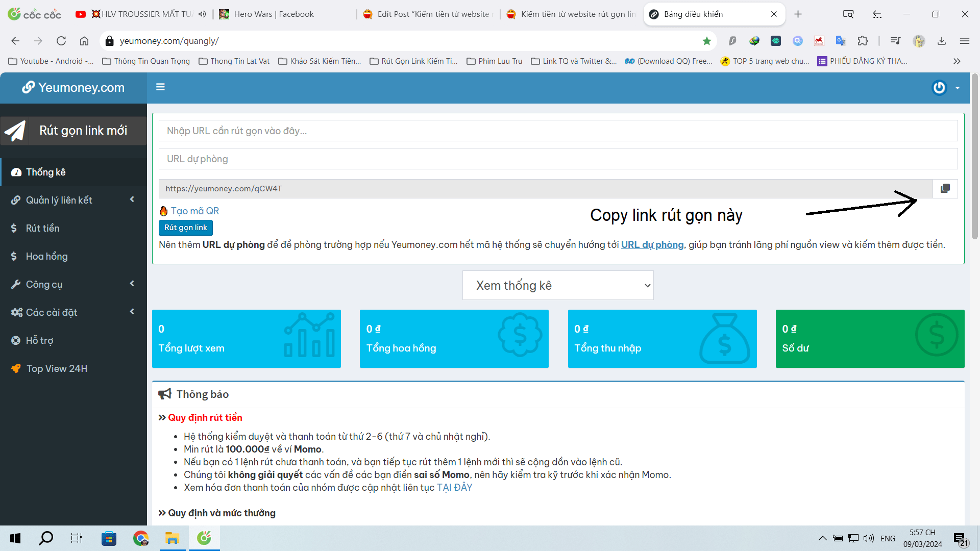Go to browser home page
The width and height of the screenshot is (980, 551).
pyautogui.click(x=84, y=41)
